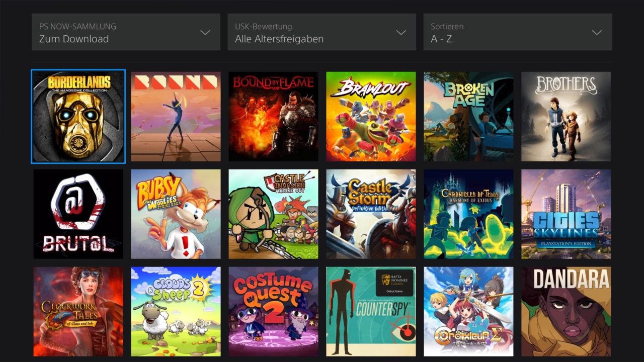Choose the Costume Quest 2 cover
Viewport: 644px width, 362px height.
[273, 312]
